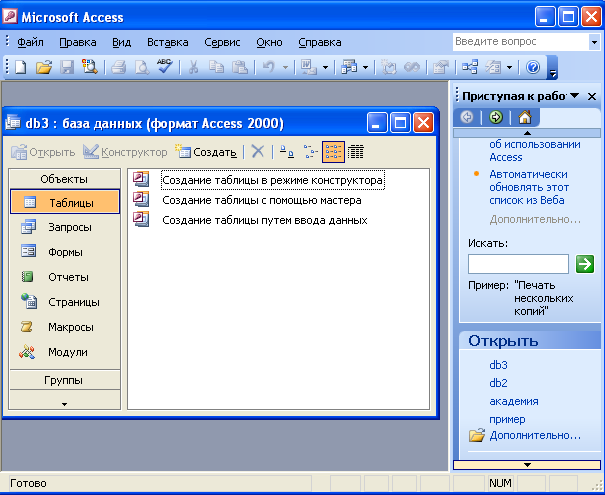Click the Paste clipboard icon

240,67
